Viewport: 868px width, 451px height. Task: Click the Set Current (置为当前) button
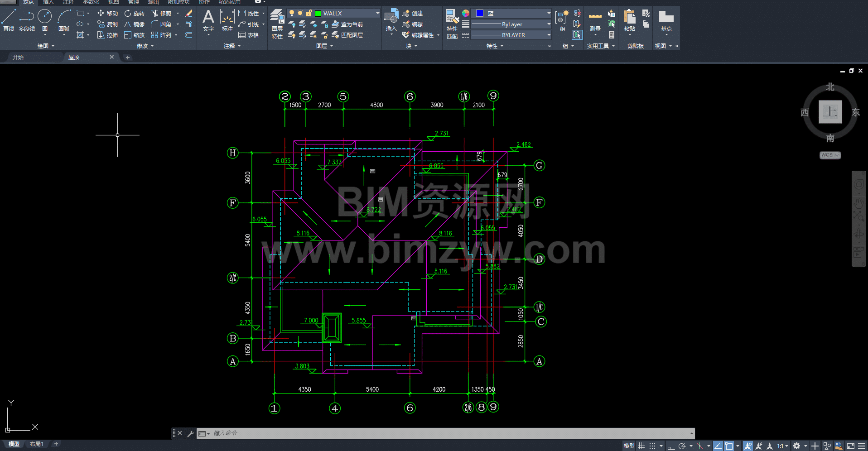tap(347, 24)
